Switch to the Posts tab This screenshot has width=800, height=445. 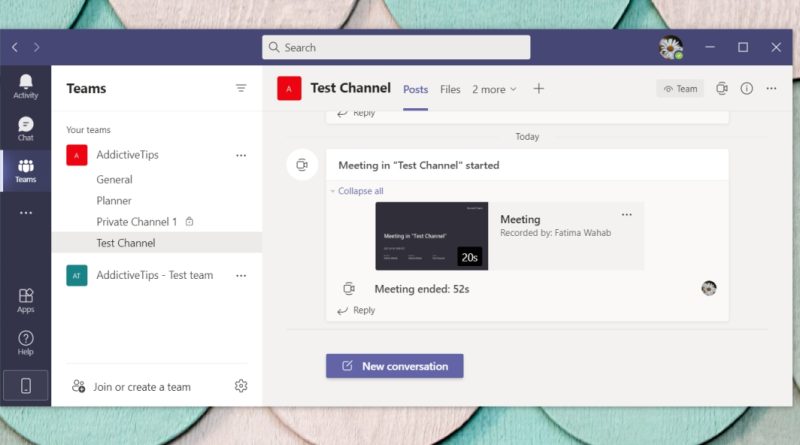point(415,89)
